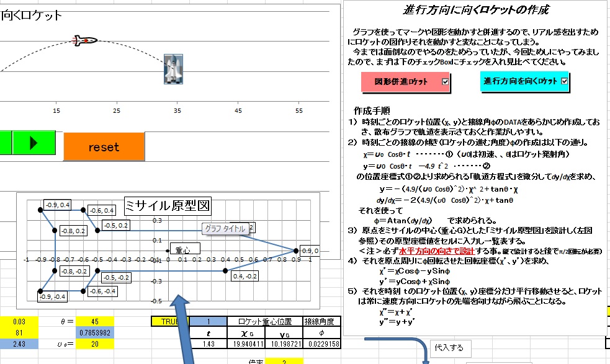Image resolution: width=610 pixels, height=364 pixels.
Task: Click the top chart axis label 55
Action: [298, 111]
